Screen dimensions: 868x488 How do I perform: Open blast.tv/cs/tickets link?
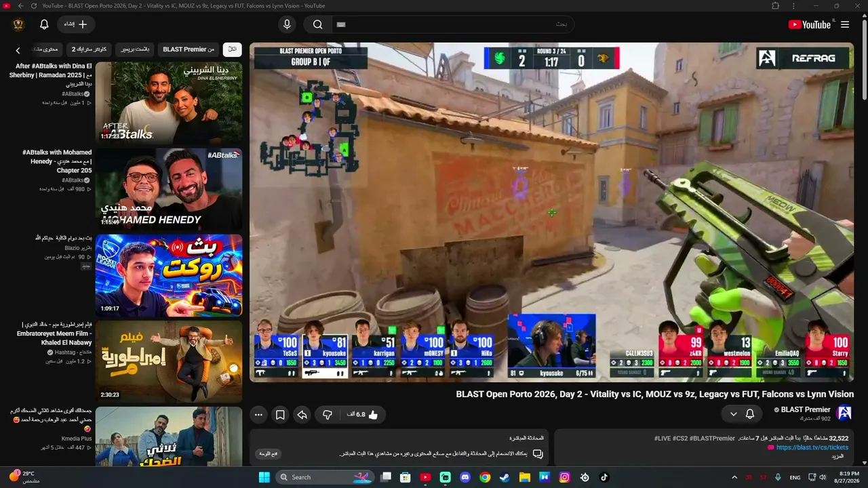(812, 447)
